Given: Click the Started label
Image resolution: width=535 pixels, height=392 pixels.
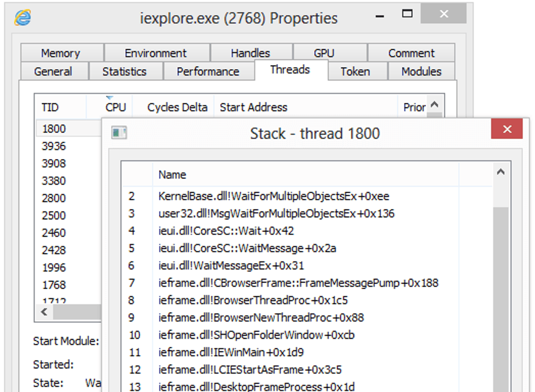Looking at the screenshot, I should click(53, 364).
